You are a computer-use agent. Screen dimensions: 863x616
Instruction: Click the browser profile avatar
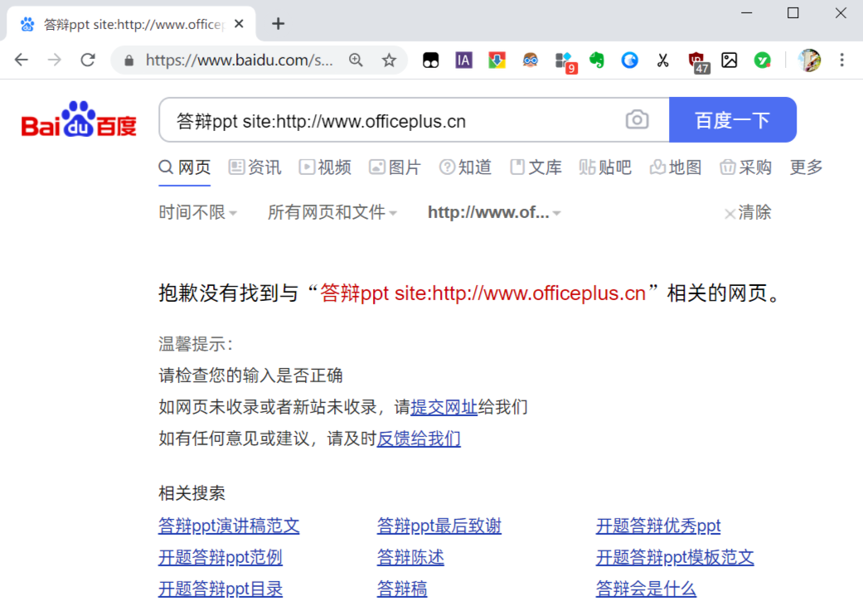[810, 60]
